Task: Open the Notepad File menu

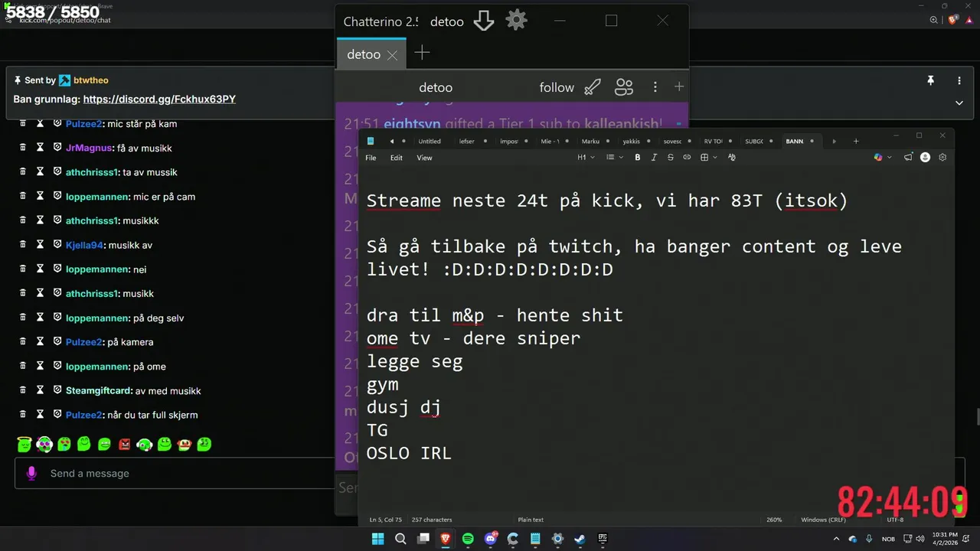Action: (371, 158)
